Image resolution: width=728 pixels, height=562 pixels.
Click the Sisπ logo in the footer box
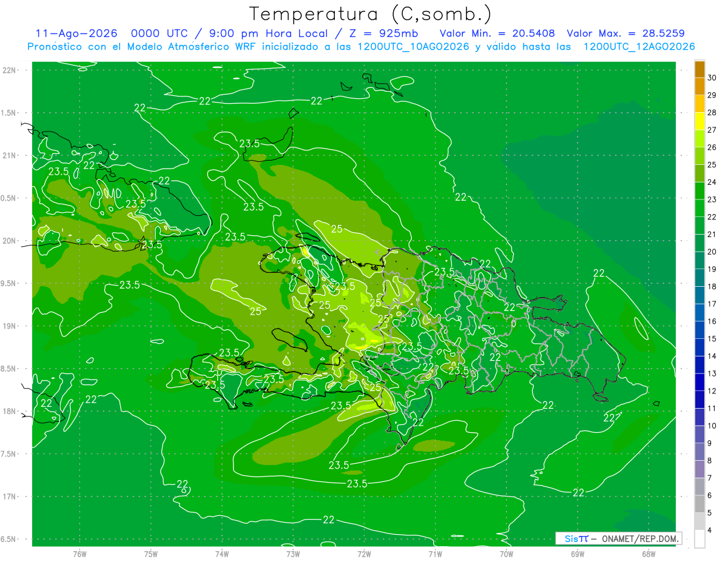coord(576,538)
